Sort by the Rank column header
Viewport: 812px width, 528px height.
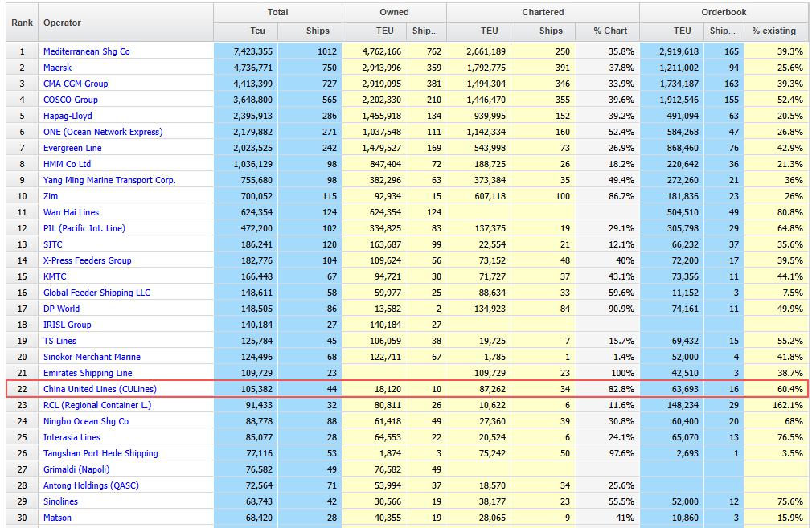point(23,23)
